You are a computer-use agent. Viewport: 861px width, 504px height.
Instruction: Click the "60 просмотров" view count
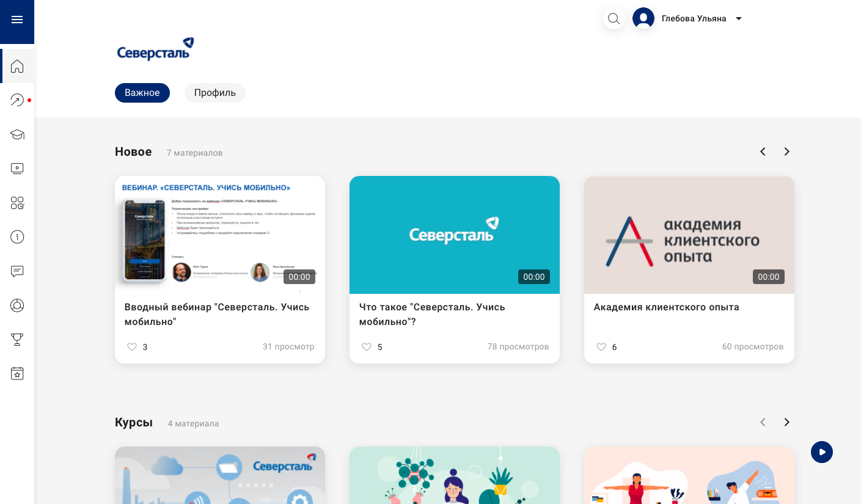click(x=753, y=347)
